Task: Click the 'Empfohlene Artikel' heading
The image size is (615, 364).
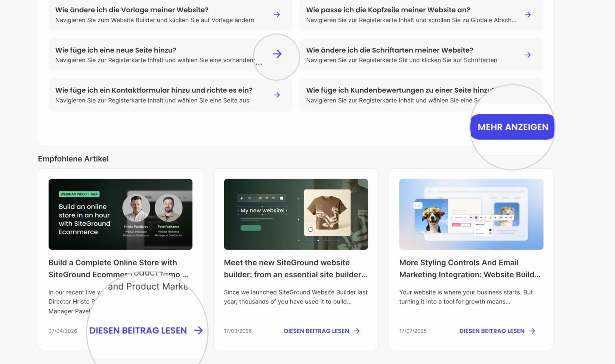Action: (73, 158)
